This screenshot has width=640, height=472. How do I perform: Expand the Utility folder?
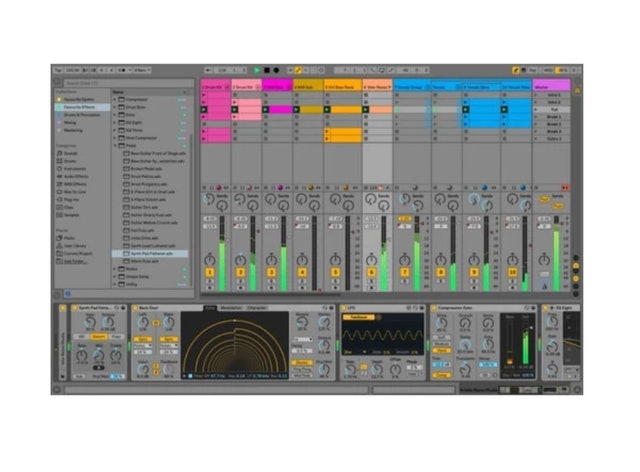115,284
